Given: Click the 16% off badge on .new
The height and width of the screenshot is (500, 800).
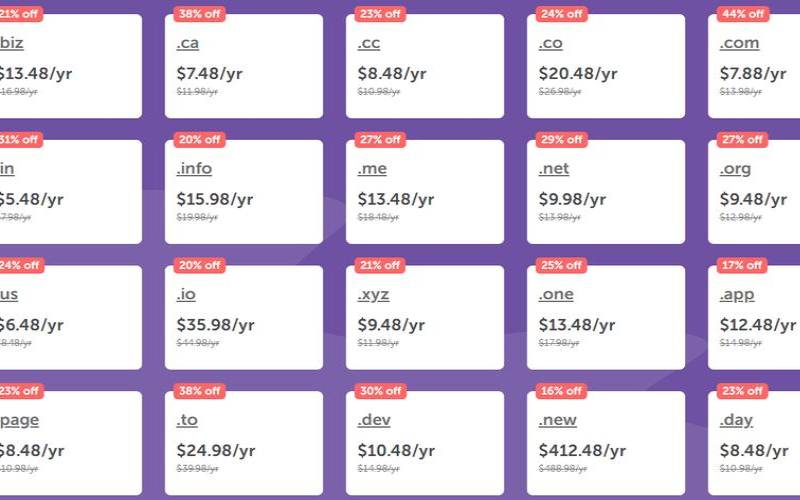Looking at the screenshot, I should tap(561, 391).
